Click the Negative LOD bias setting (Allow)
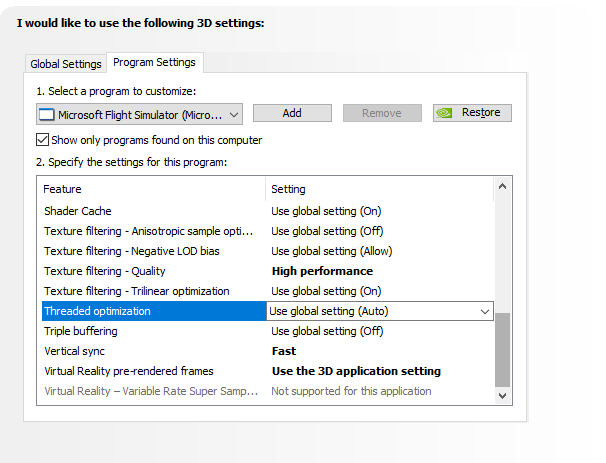Viewport: 606px width, 463px height. 332,251
